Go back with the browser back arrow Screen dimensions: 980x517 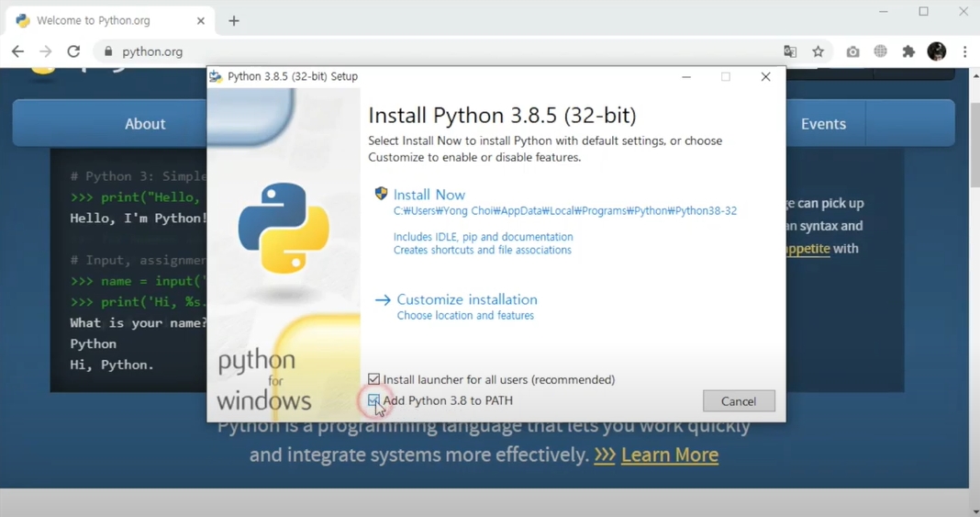click(x=18, y=51)
